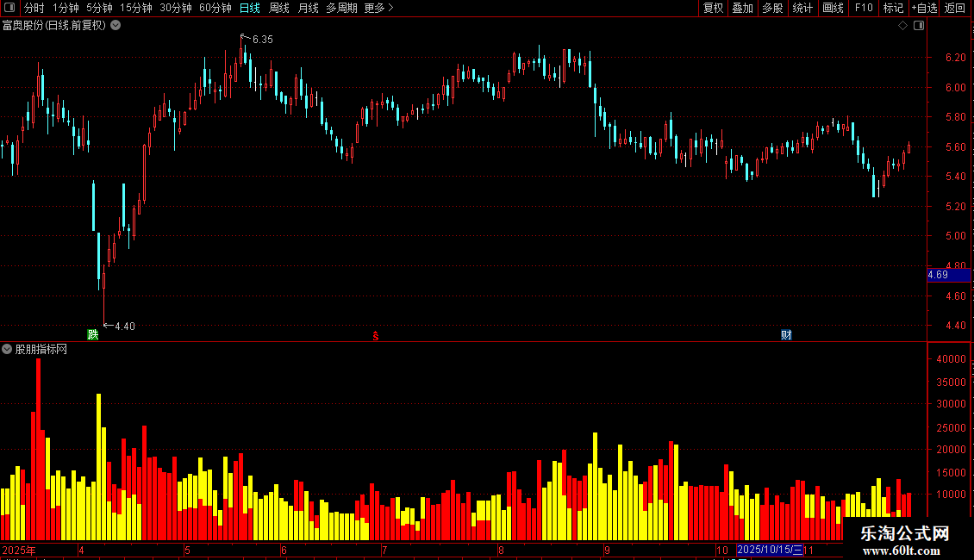The image size is (974, 560).
Task: Activate the 画线 drawing tool
Action: 833,8
